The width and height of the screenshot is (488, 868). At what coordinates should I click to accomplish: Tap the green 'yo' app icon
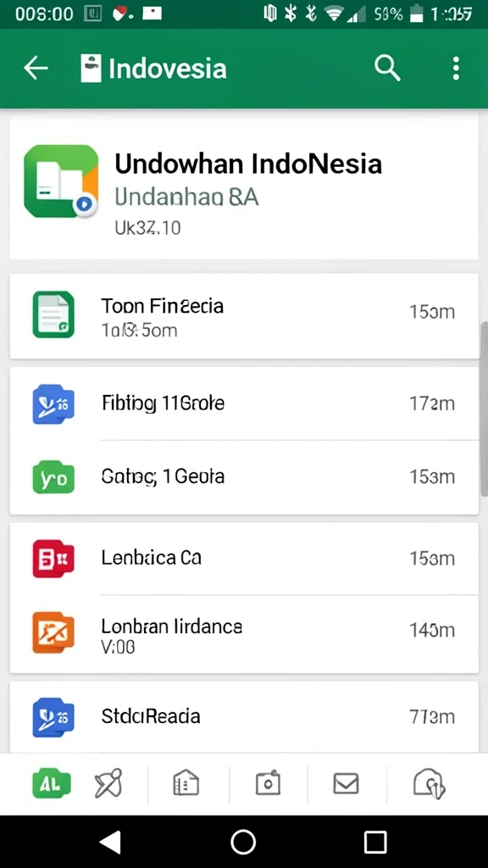click(x=53, y=477)
